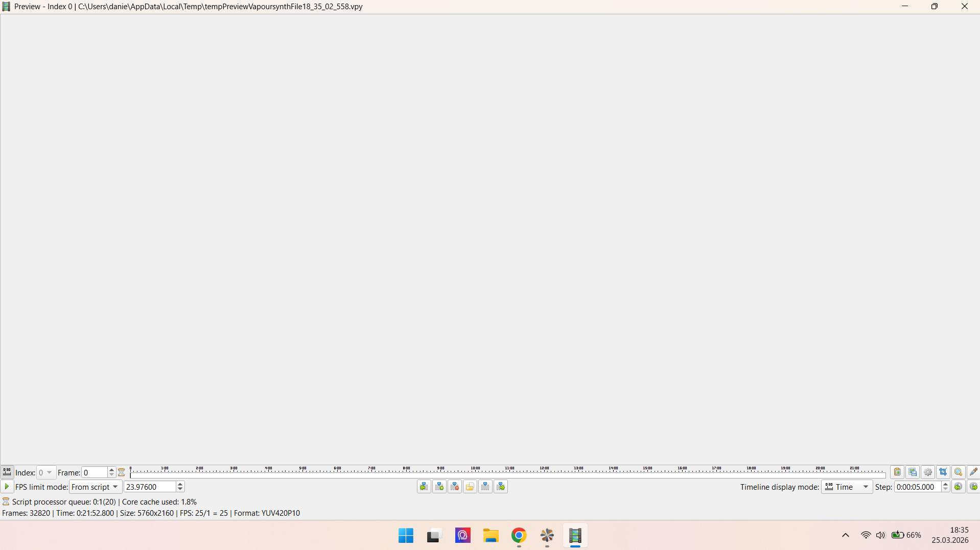This screenshot has width=980, height=550.
Task: Jump to the previous bookmark
Action: [x=424, y=486]
